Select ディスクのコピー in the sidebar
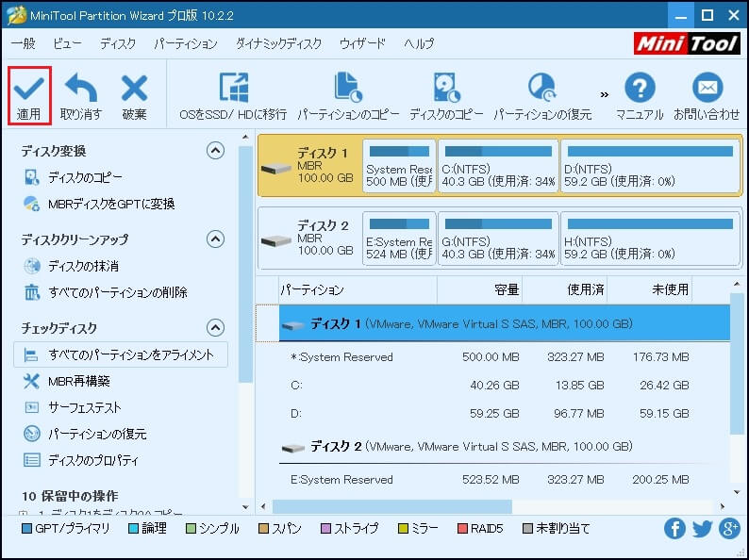This screenshot has height=560, width=749. 85,177
